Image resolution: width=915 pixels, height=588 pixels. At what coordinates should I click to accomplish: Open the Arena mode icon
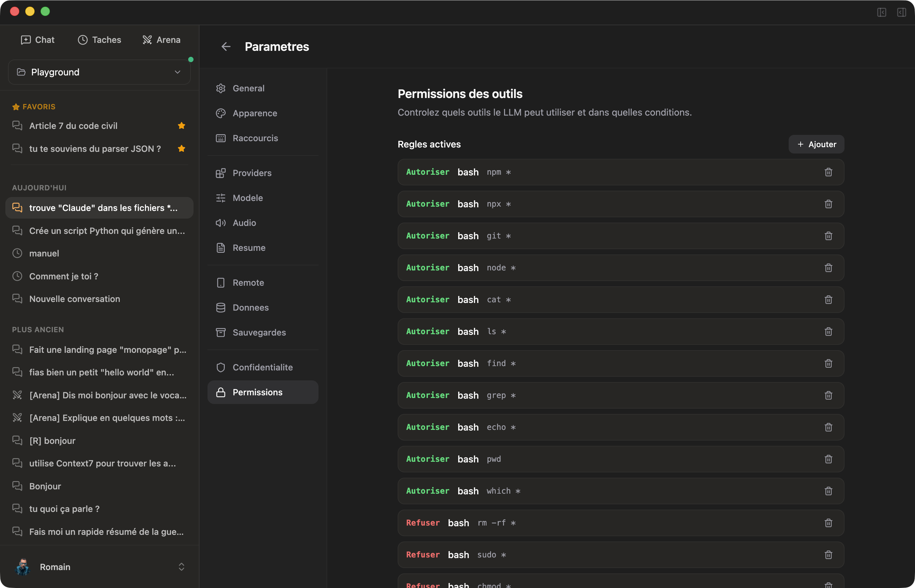148,39
